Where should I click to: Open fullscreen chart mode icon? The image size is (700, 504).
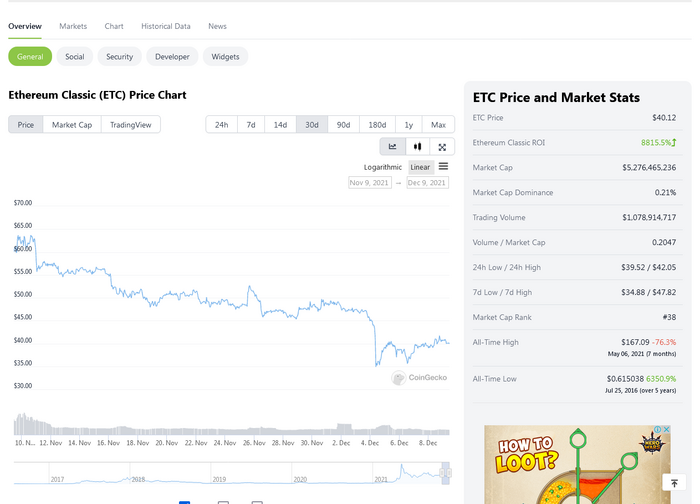coord(441,146)
